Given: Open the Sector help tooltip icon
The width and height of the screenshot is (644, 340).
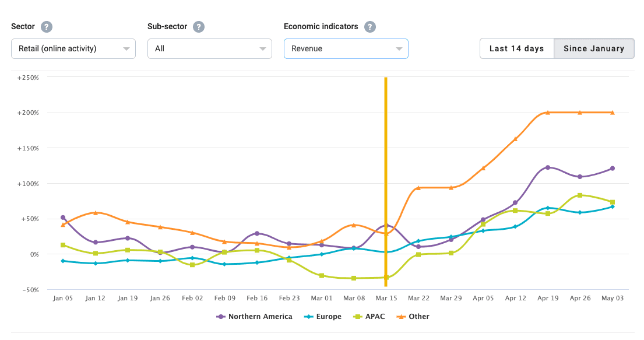Looking at the screenshot, I should (47, 26).
